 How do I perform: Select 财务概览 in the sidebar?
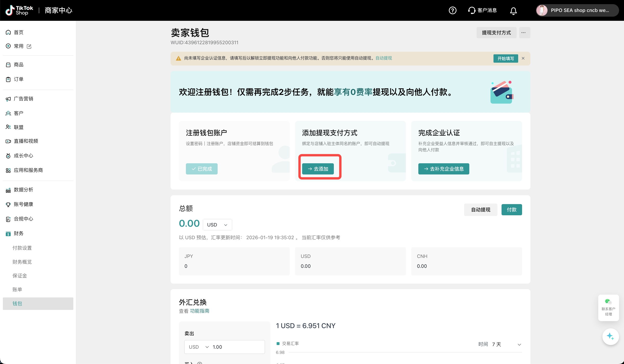tap(22, 262)
